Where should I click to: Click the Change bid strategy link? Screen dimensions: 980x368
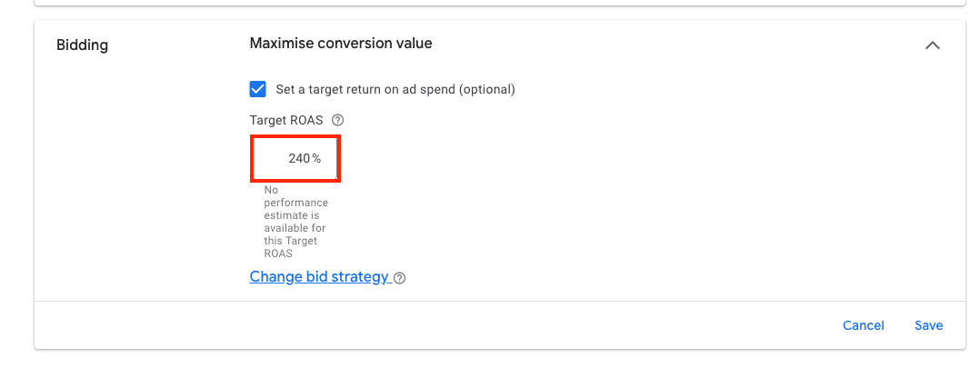pyautogui.click(x=319, y=277)
